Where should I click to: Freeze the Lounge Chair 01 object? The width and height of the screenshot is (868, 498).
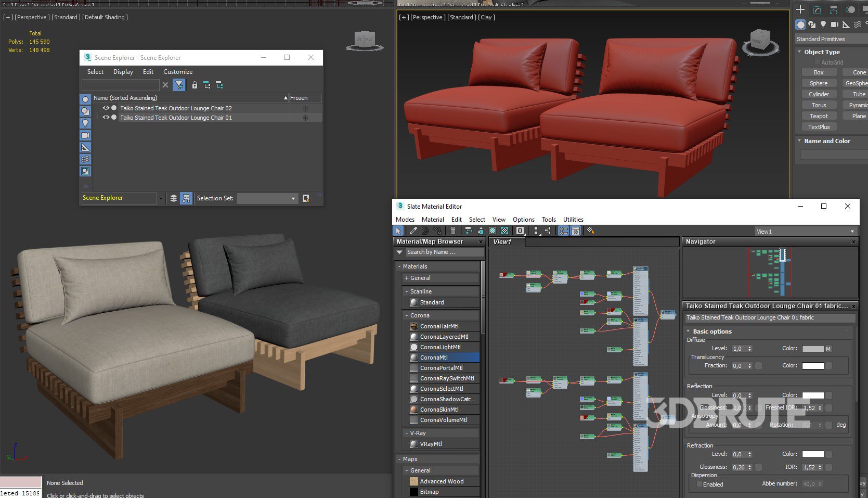(x=305, y=118)
